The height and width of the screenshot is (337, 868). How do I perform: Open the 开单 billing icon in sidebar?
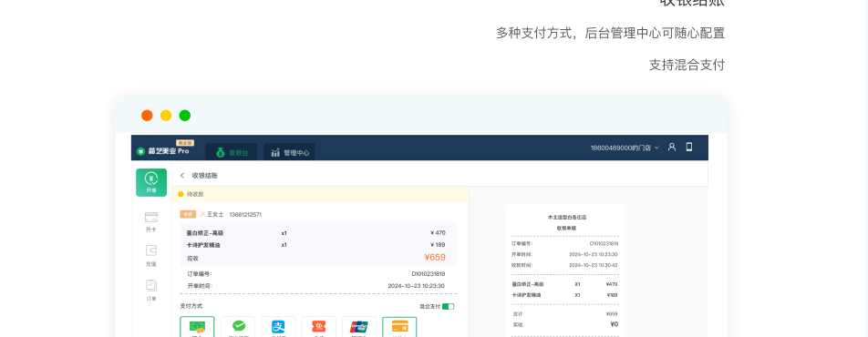click(151, 182)
